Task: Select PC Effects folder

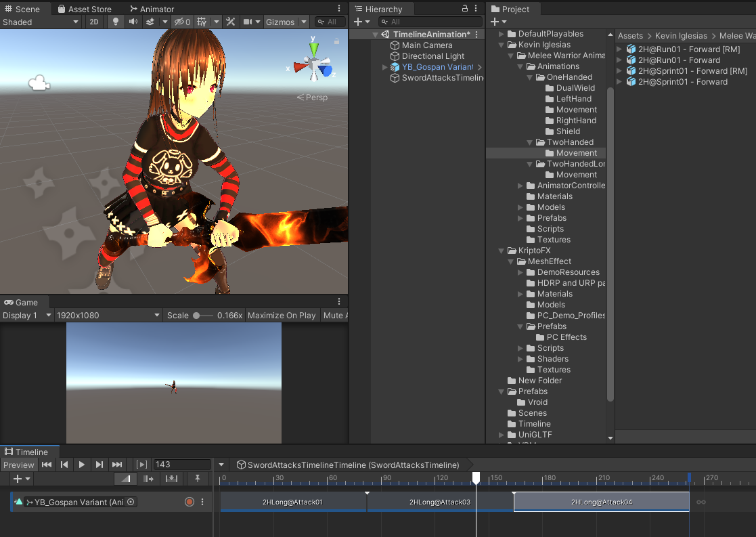Action: pos(561,337)
